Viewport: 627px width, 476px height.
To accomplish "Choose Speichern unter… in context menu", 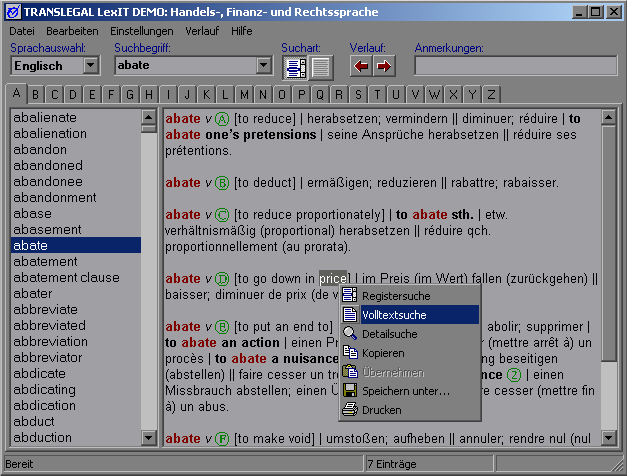I will coord(410,391).
